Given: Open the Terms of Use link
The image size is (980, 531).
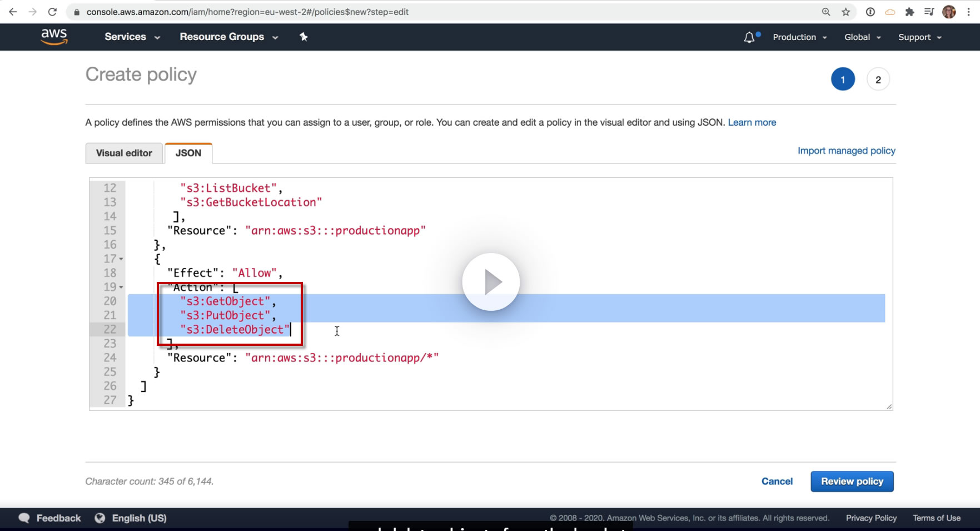Looking at the screenshot, I should click(937, 518).
